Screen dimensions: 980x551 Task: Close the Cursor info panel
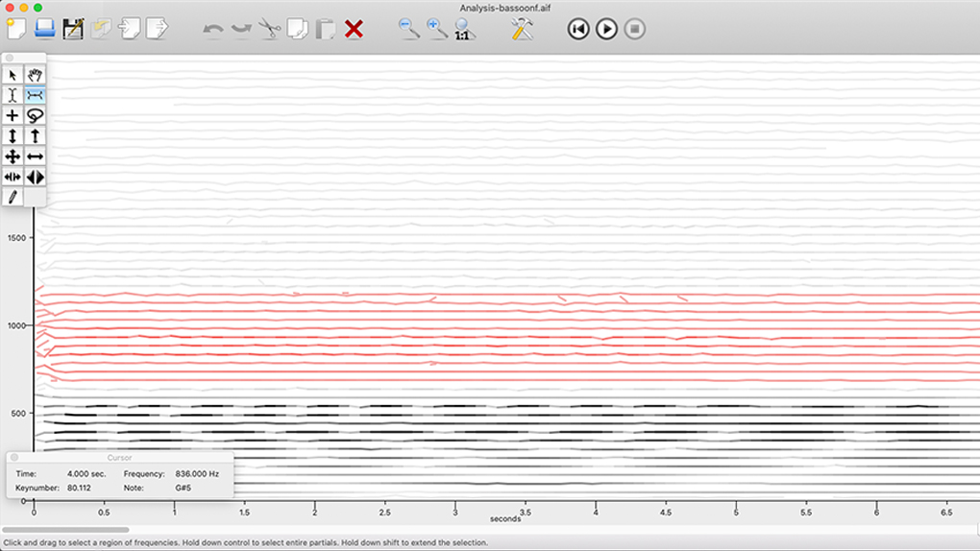[13, 458]
